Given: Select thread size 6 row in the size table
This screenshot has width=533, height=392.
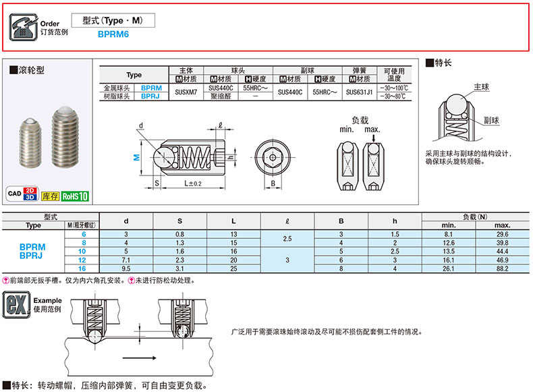Looking at the screenshot, I should click(84, 234).
